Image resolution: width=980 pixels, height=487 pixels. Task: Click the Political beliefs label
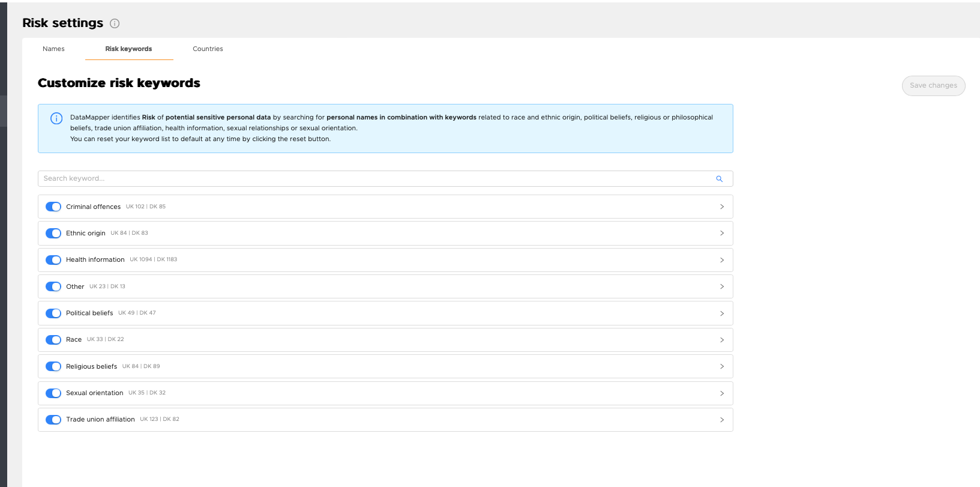click(89, 313)
